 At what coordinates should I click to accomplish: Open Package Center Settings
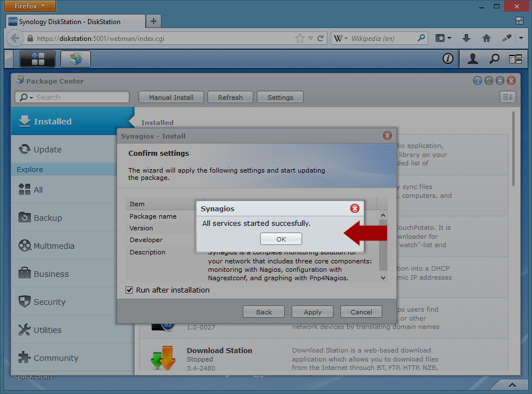tap(280, 98)
